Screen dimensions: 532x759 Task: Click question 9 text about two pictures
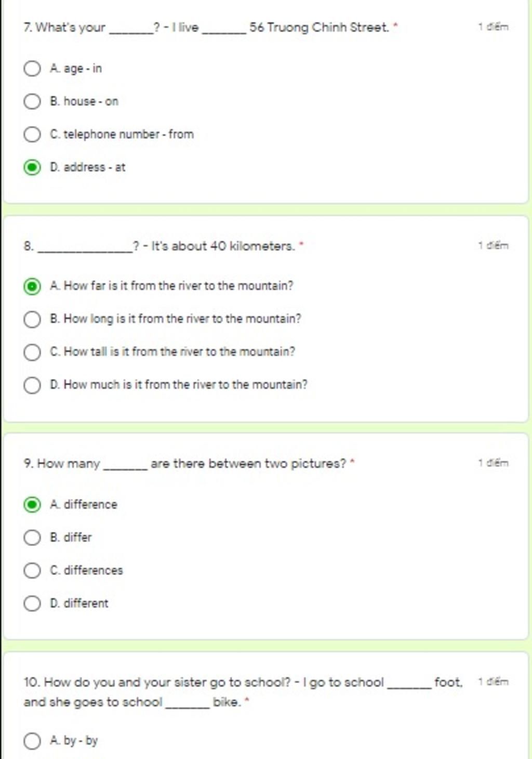point(189,464)
